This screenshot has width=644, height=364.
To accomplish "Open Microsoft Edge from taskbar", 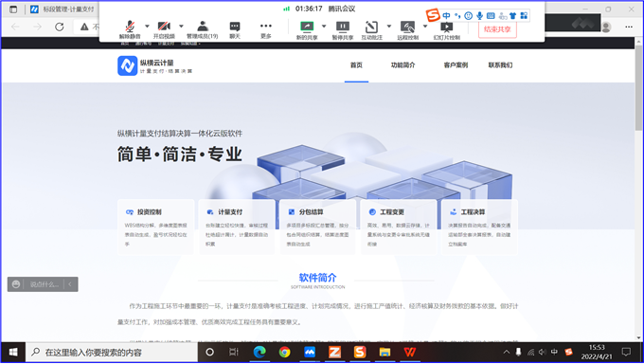I will point(259,352).
